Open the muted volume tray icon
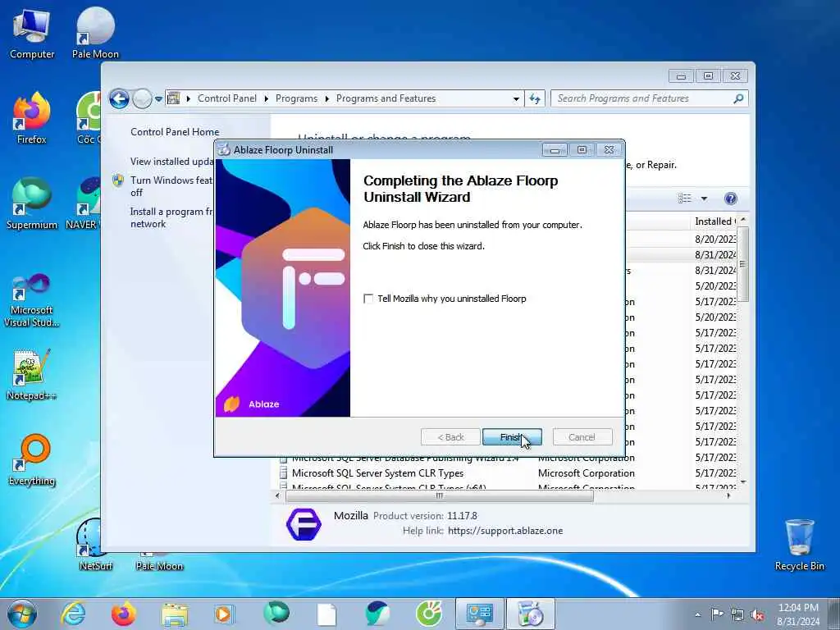 [x=757, y=614]
